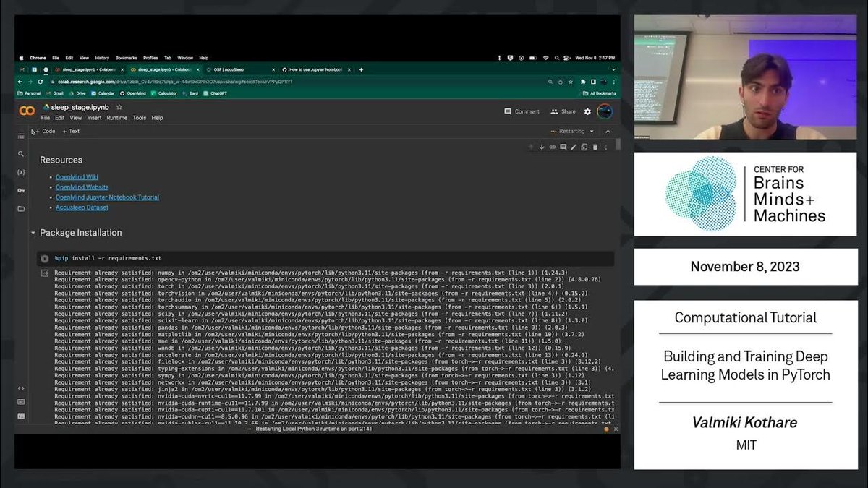The image size is (868, 488).
Task: Click the Apple menu icon
Action: (22, 58)
